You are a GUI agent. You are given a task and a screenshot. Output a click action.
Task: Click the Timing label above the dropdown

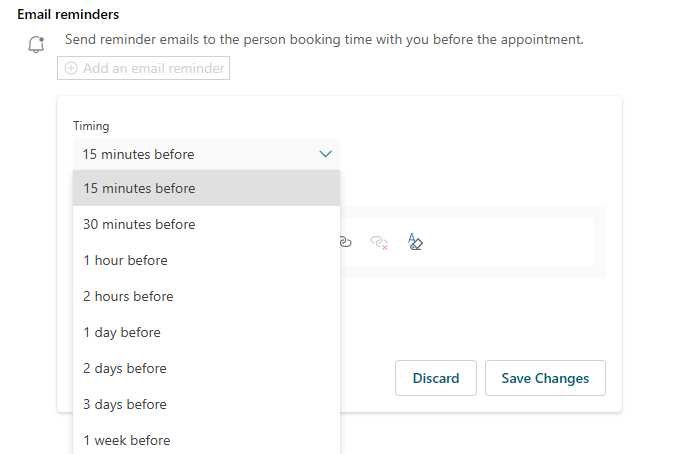[91, 126]
